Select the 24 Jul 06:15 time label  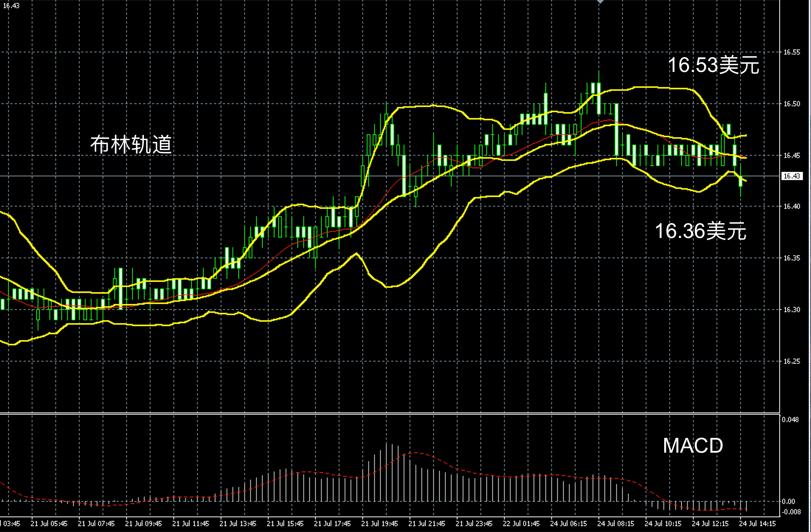(569, 524)
